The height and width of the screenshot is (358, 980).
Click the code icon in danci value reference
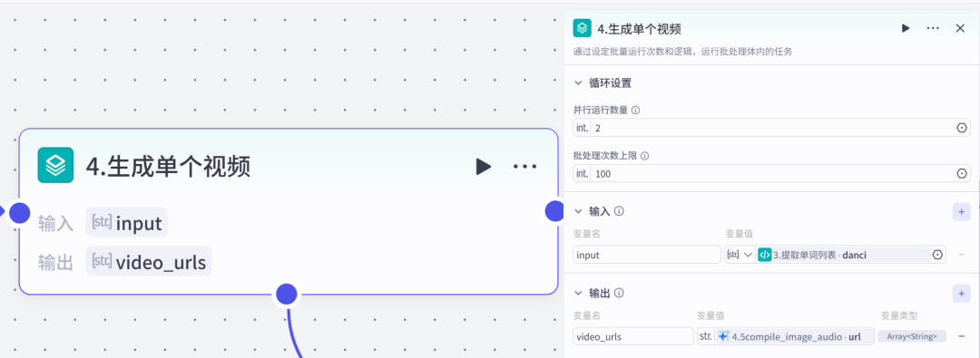tap(764, 255)
